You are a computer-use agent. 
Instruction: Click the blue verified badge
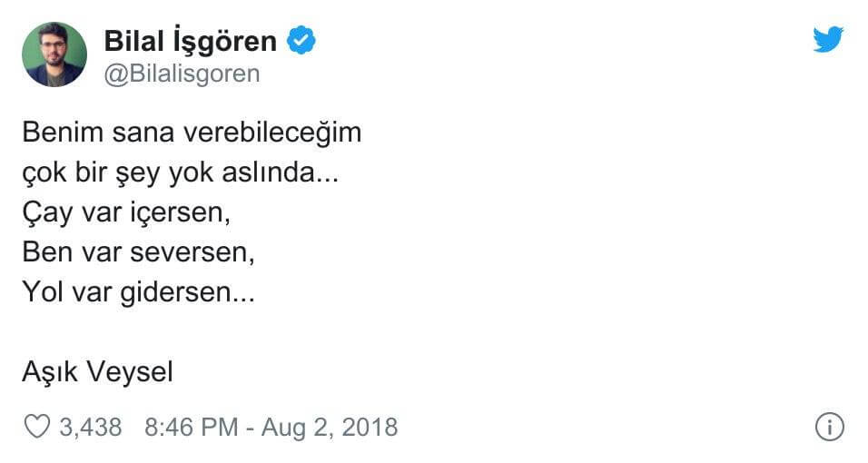[x=301, y=41]
